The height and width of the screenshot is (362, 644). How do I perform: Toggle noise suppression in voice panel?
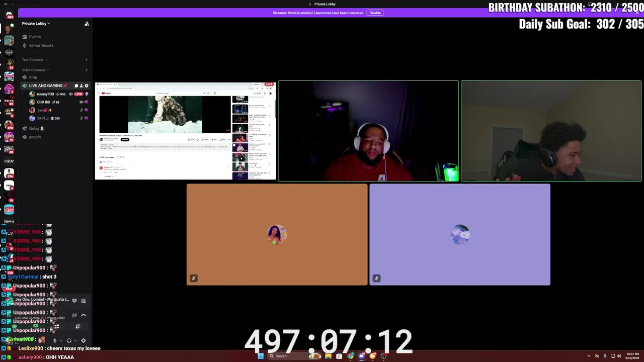[74, 315]
